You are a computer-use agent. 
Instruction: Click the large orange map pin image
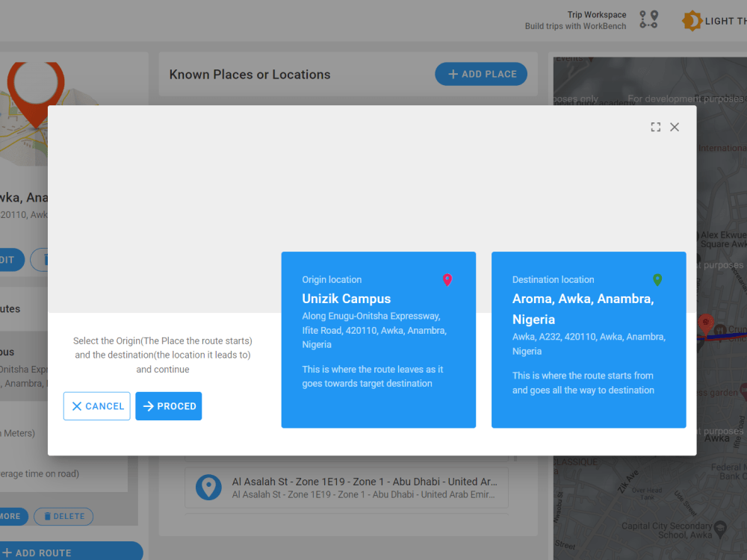[x=36, y=94]
